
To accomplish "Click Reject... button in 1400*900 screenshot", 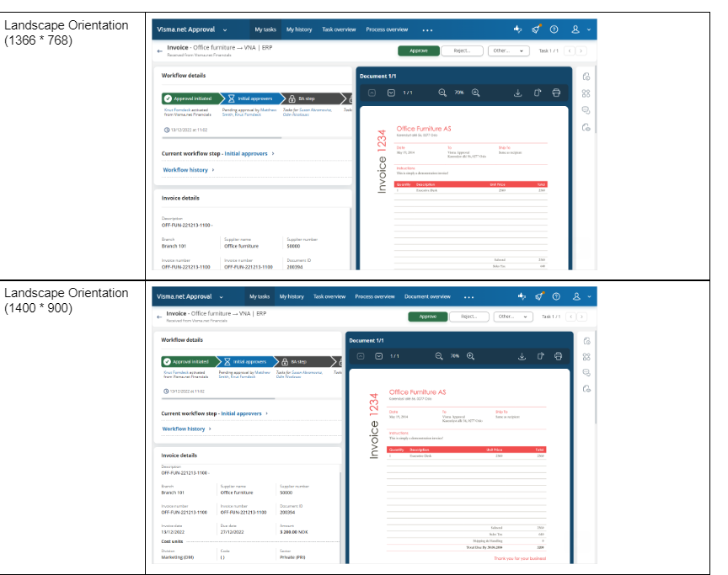I will [x=469, y=317].
